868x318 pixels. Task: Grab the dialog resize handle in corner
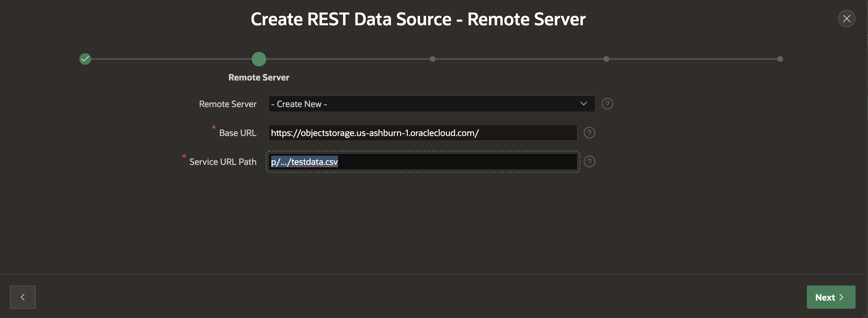tap(864, 315)
